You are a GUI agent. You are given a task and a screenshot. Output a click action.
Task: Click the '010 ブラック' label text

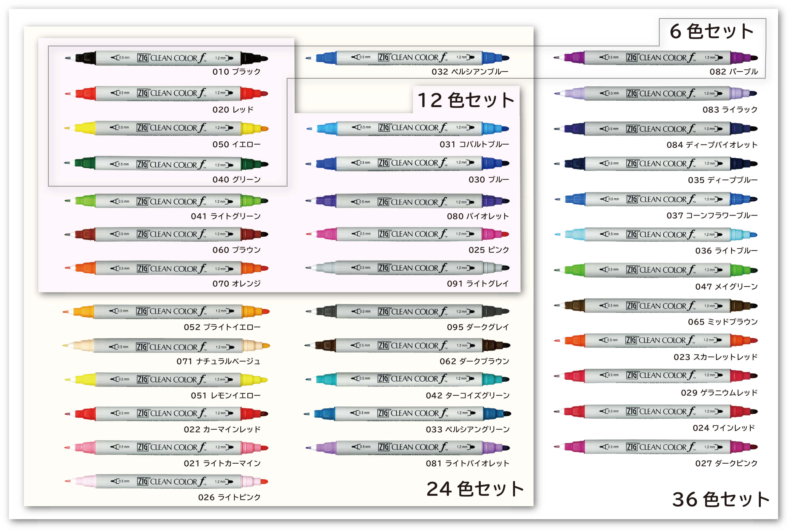pos(237,72)
